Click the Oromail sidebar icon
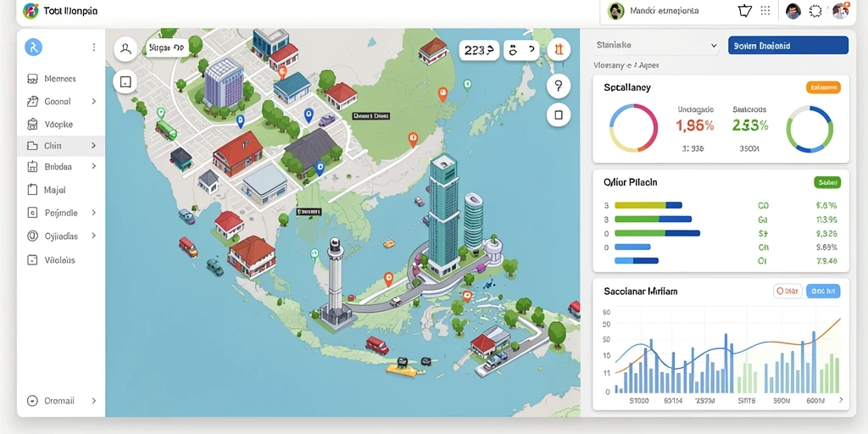Viewport: 868px width, 434px height. point(32,400)
